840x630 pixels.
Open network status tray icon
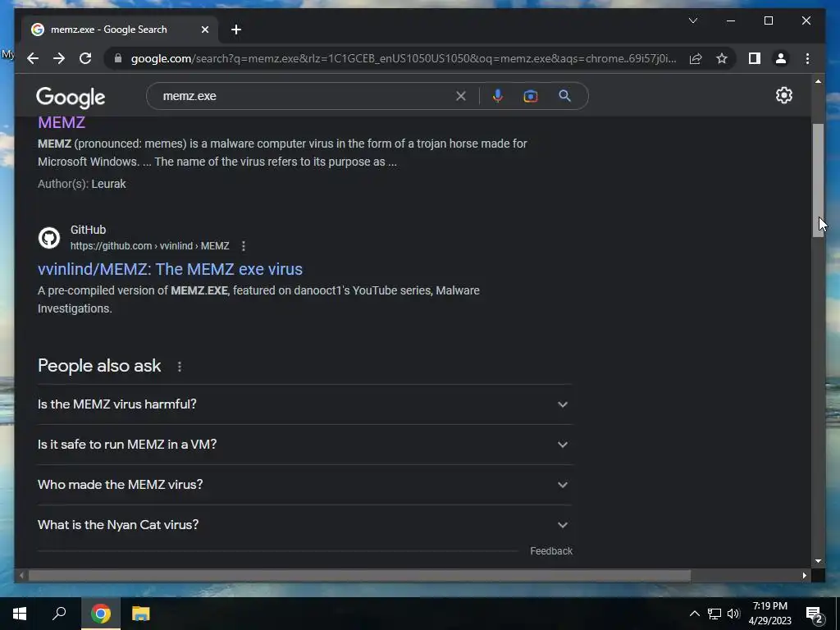pos(714,614)
